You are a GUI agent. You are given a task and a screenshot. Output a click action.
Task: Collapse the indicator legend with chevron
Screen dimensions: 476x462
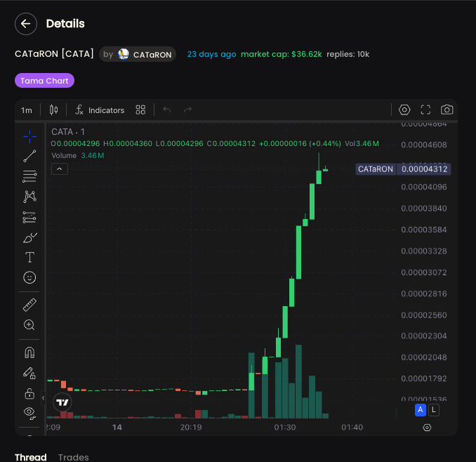[x=60, y=169]
